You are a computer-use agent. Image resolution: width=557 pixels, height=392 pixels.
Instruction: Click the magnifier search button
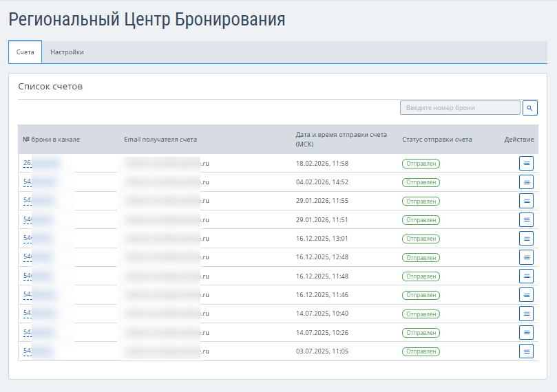(x=529, y=108)
